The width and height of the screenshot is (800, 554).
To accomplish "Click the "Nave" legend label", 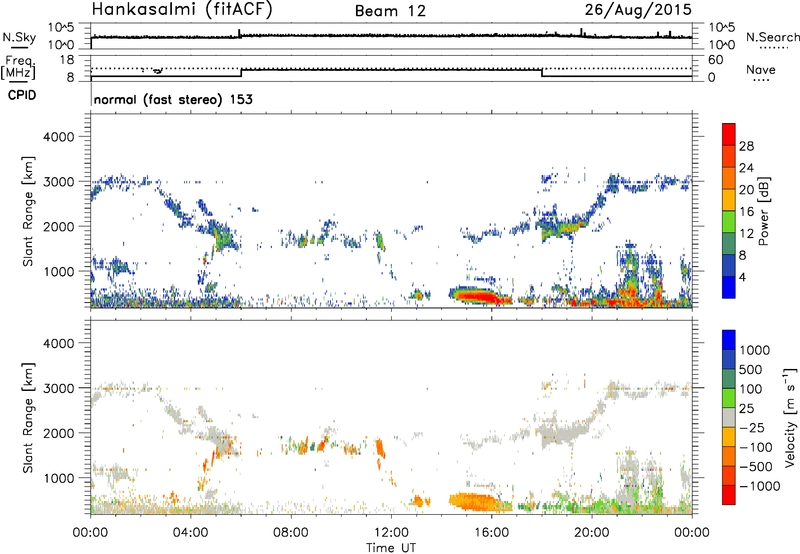I will pyautogui.click(x=761, y=69).
